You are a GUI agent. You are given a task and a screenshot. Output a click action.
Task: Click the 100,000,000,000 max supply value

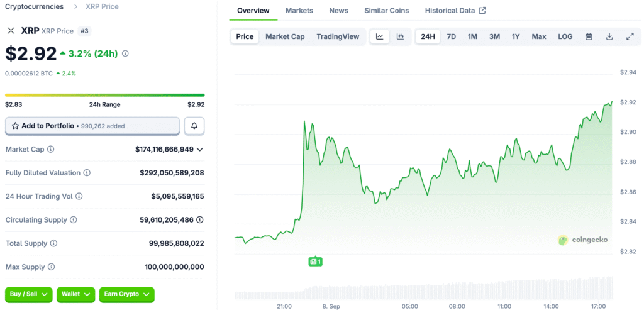175,267
